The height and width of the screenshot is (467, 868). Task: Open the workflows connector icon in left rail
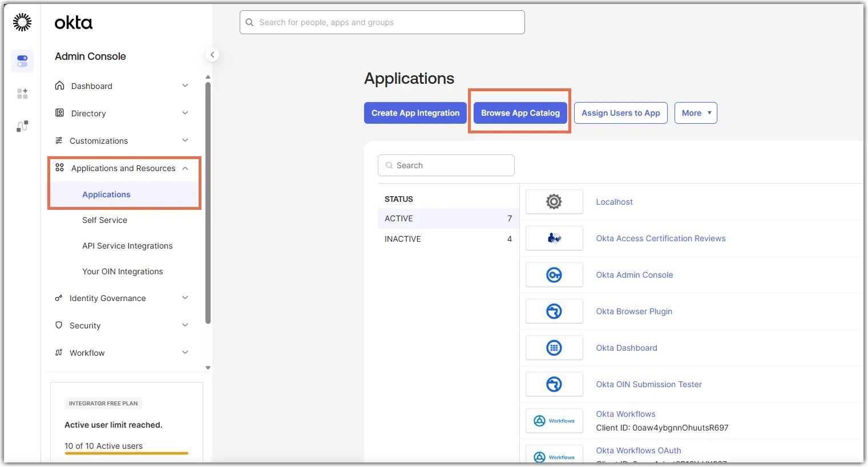(x=22, y=126)
